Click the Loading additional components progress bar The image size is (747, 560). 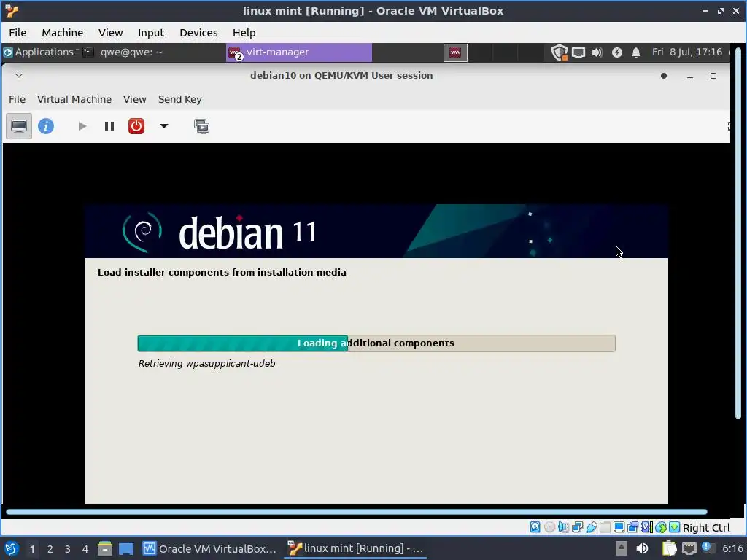[376, 343]
